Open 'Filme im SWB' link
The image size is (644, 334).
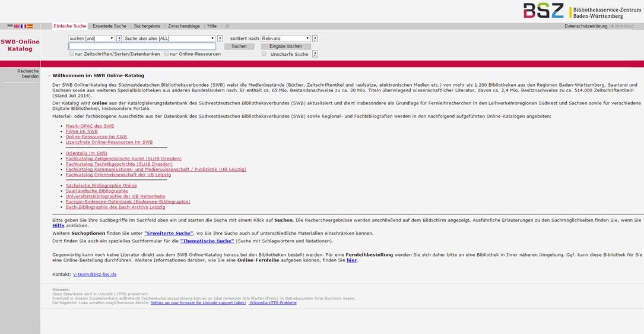click(82, 131)
